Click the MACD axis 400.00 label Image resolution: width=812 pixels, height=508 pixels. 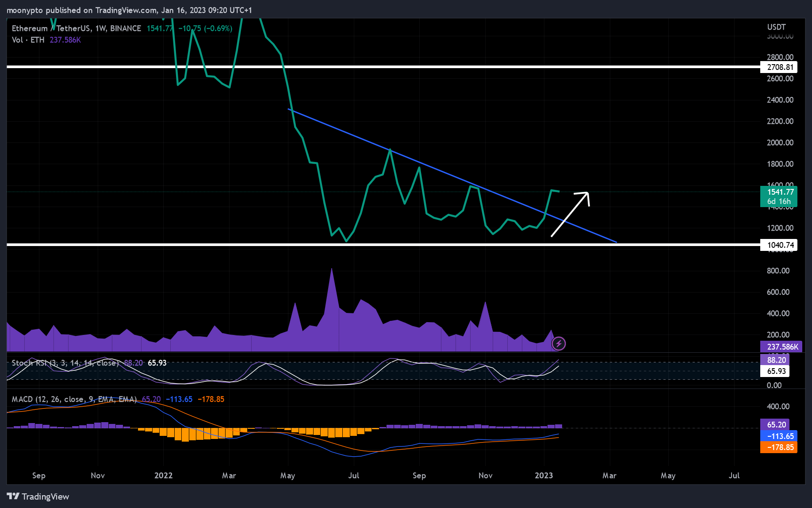[x=778, y=406]
